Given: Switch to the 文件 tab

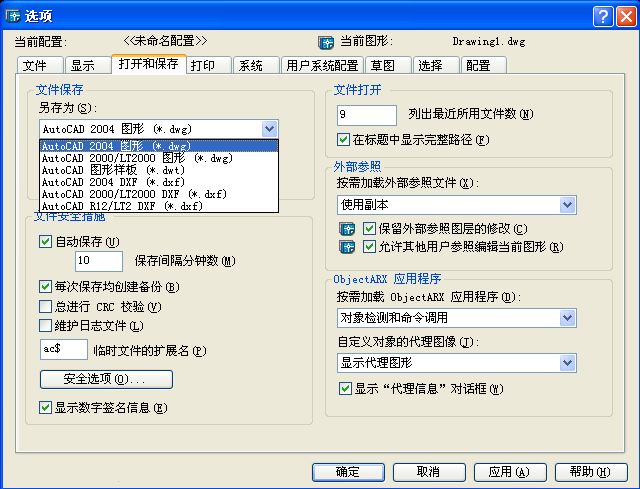Looking at the screenshot, I should 40,65.
